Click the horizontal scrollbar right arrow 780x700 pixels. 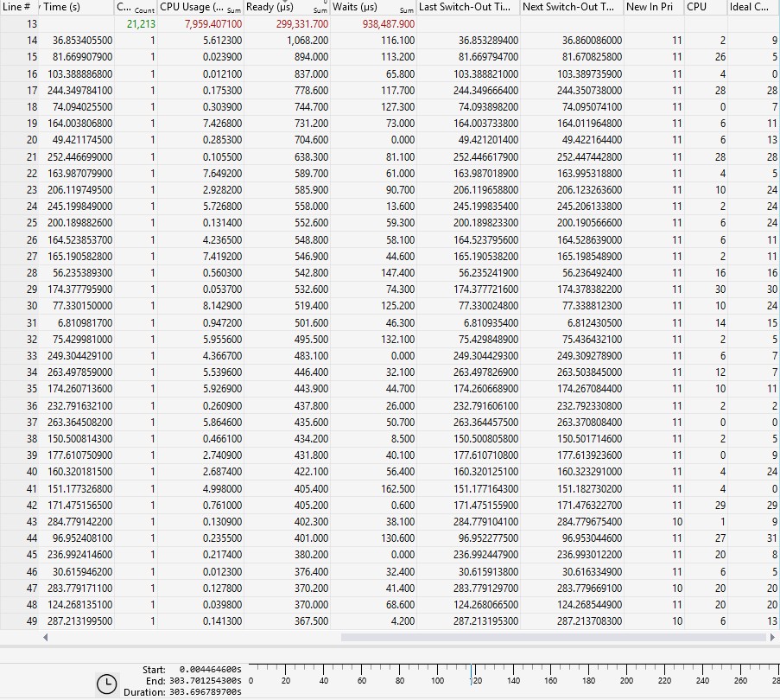(772, 637)
